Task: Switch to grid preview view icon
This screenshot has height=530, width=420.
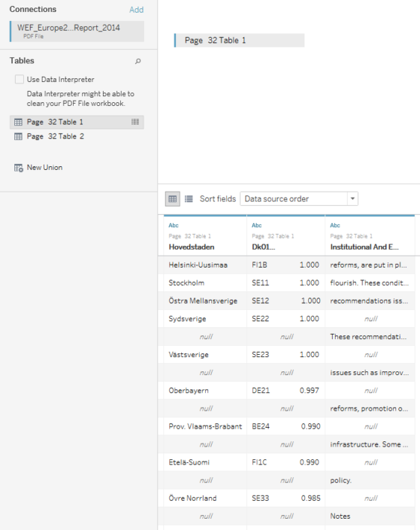Action: (x=172, y=198)
